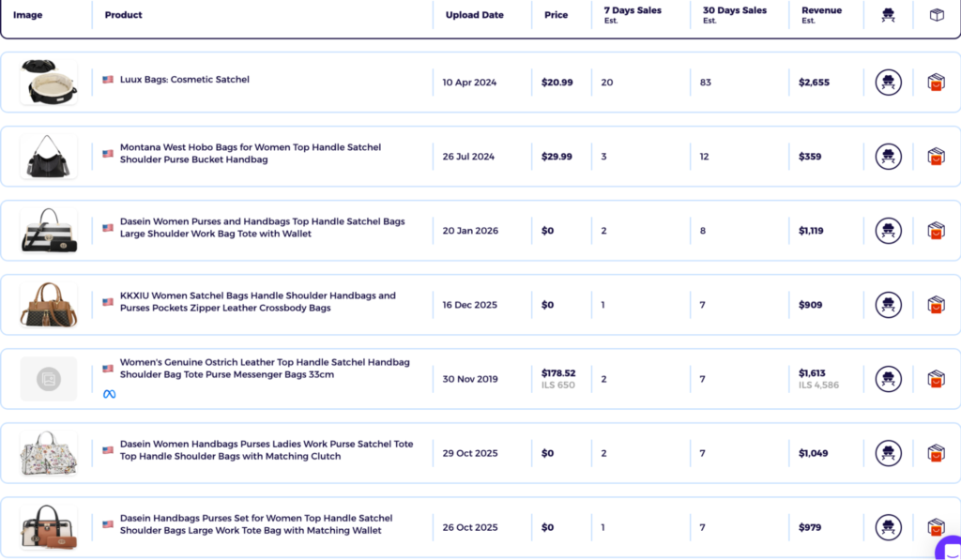Open the Montana West Hobo Bags product title

pyautogui.click(x=250, y=153)
